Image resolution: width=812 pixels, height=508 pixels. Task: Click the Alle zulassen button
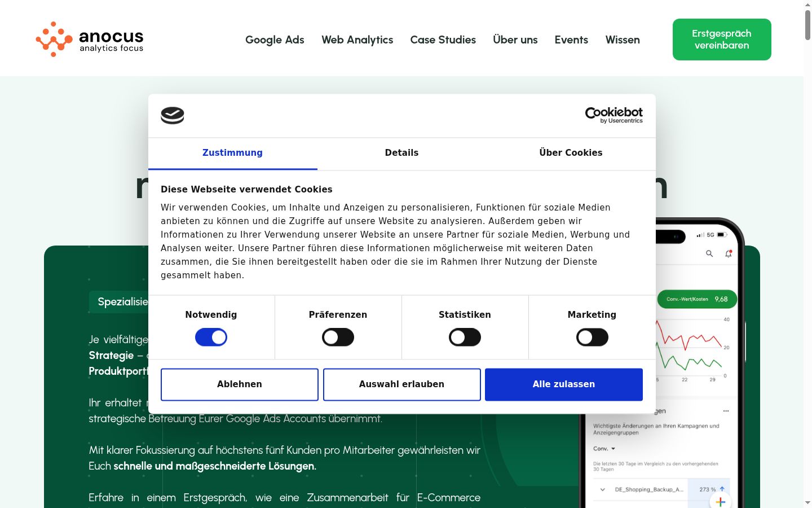click(x=564, y=384)
